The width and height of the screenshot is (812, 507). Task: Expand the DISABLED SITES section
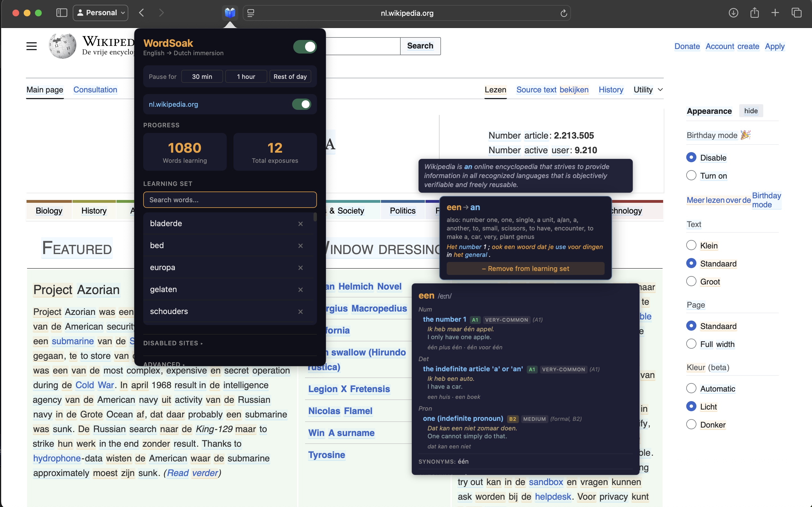pos(173,343)
